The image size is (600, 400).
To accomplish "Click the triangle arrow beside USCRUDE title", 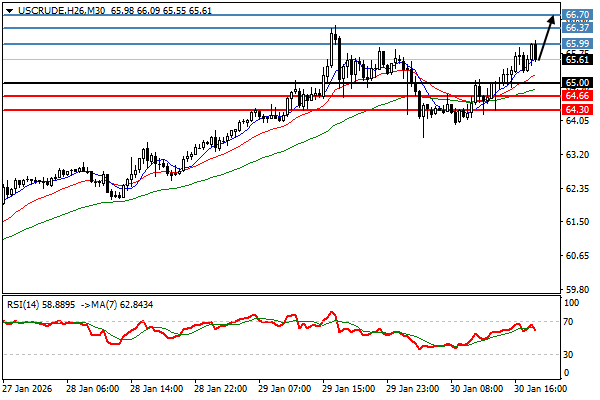I will tap(9, 9).
